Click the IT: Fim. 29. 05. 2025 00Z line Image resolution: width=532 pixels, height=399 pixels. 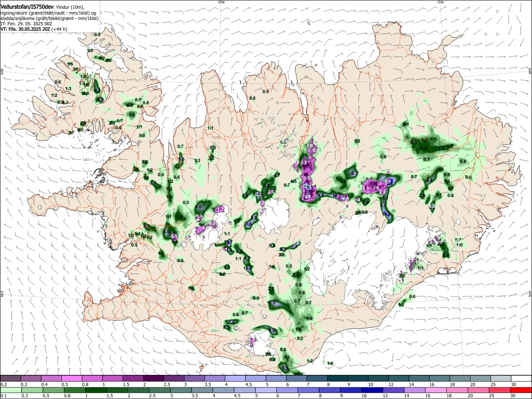26,24
